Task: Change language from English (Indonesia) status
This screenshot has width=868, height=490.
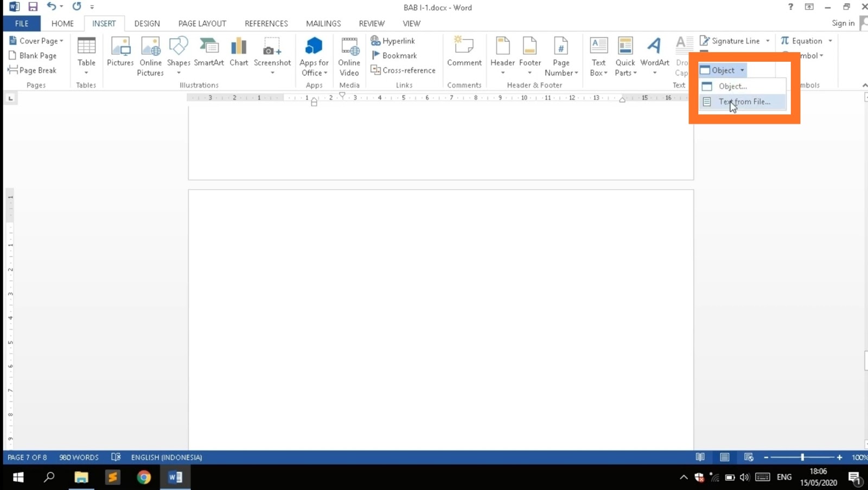Action: (167, 457)
